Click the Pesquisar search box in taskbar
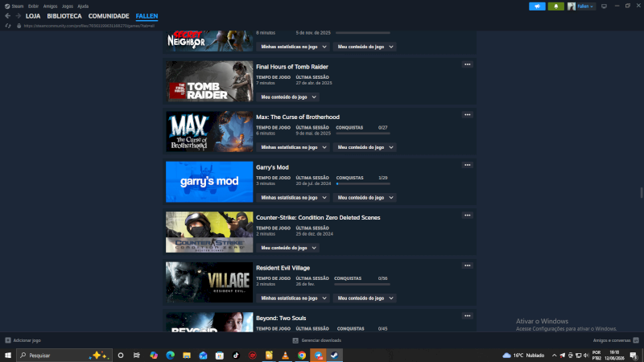Viewport: 644px width, 362px height. [64, 355]
